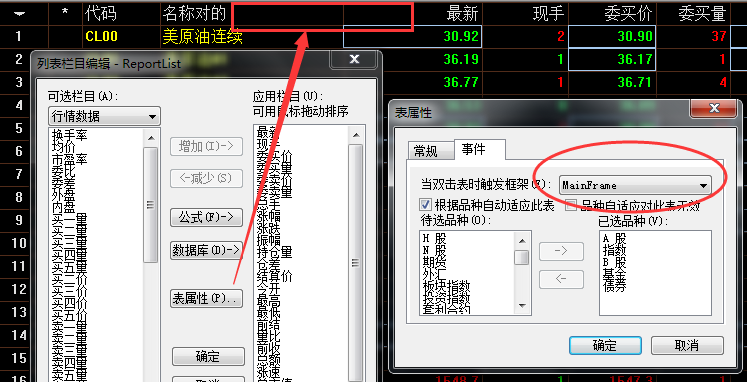Select 委比 in 可选栏目 list
The height and width of the screenshot is (382, 747).
(x=63, y=171)
